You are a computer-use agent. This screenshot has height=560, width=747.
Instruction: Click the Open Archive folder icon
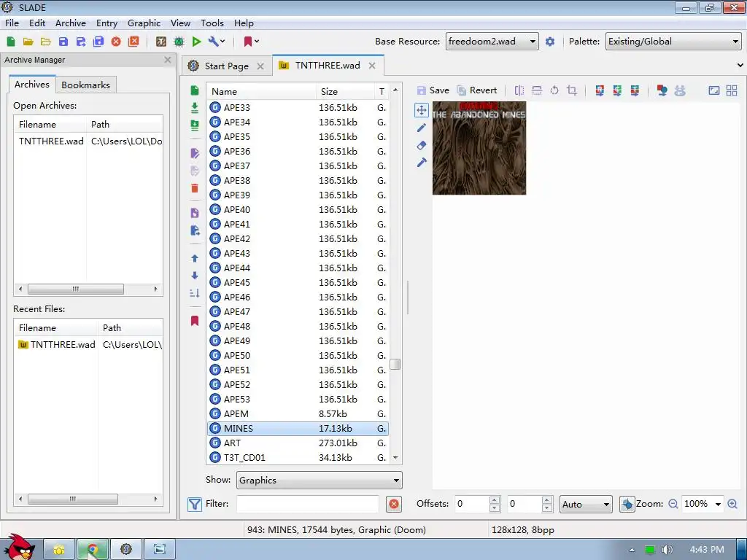click(28, 42)
